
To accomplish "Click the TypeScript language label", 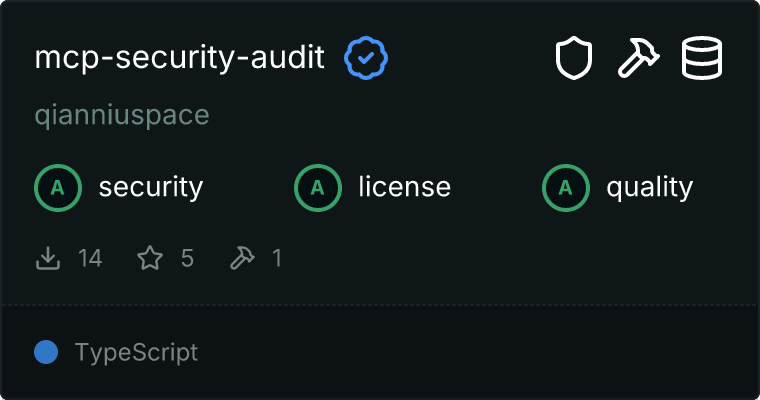I will click(136, 353).
